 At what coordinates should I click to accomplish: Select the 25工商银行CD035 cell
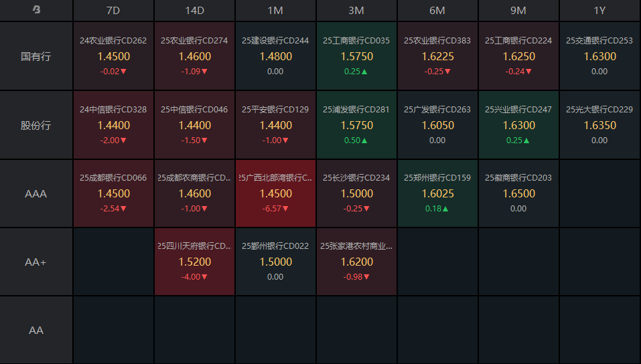[356, 56]
